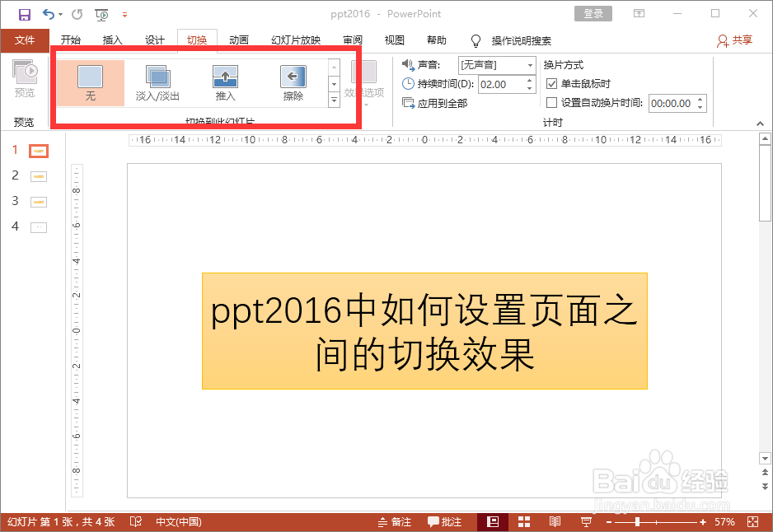
Task: Click the zoom out minus button
Action: pos(609,521)
